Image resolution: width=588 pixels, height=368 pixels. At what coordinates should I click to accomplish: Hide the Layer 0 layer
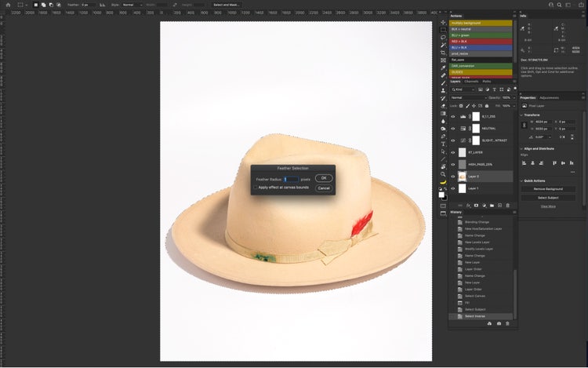pos(452,177)
